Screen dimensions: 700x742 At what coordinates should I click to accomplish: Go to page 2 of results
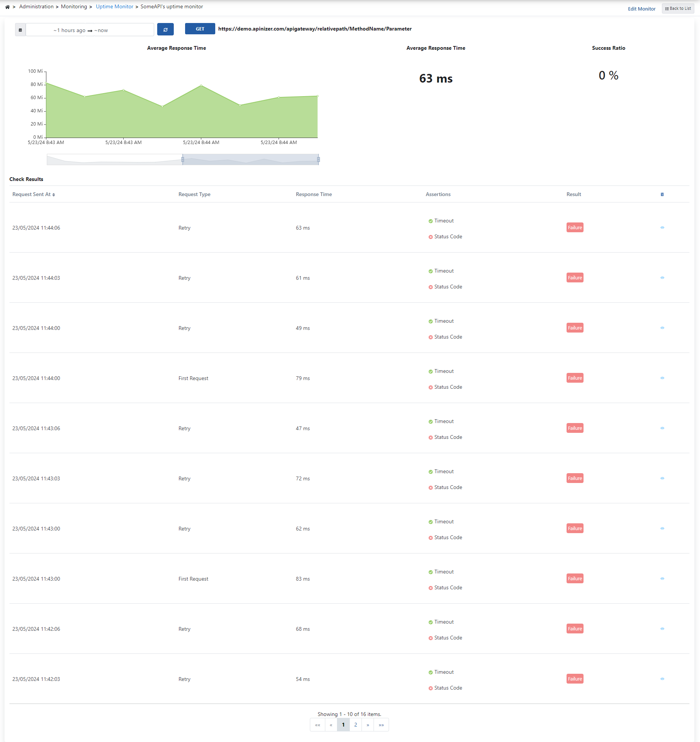click(x=355, y=725)
